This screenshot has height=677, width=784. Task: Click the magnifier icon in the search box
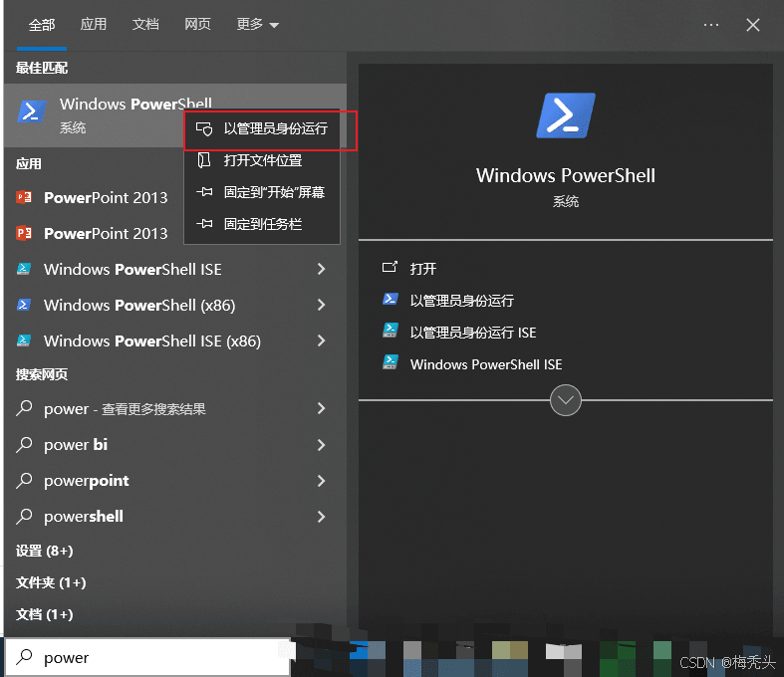click(x=24, y=657)
